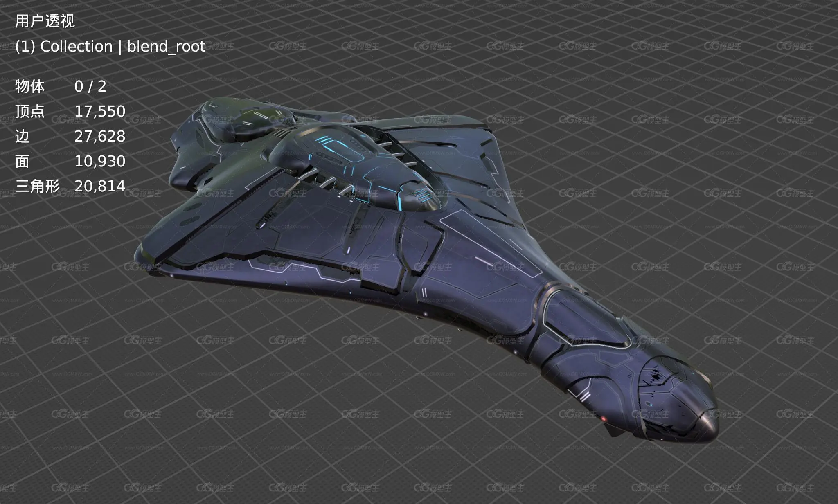Click the '边' statistics label

[x=23, y=136]
